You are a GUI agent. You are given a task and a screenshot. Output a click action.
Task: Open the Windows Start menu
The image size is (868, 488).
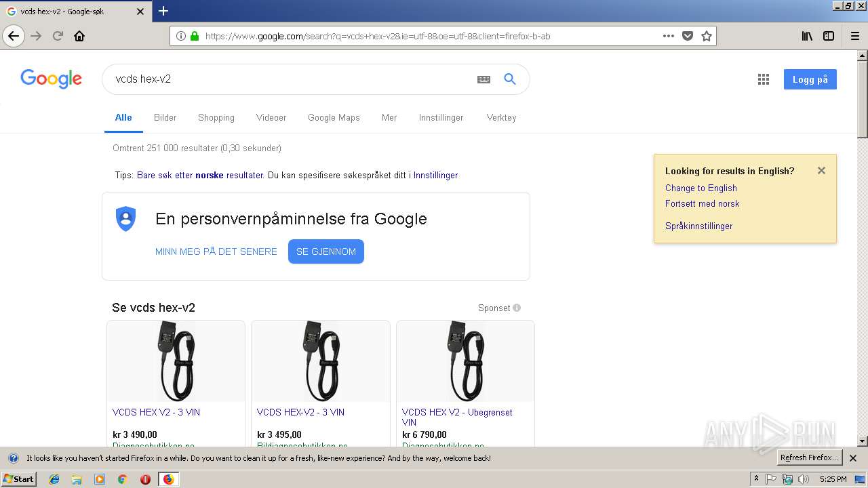pos(18,479)
